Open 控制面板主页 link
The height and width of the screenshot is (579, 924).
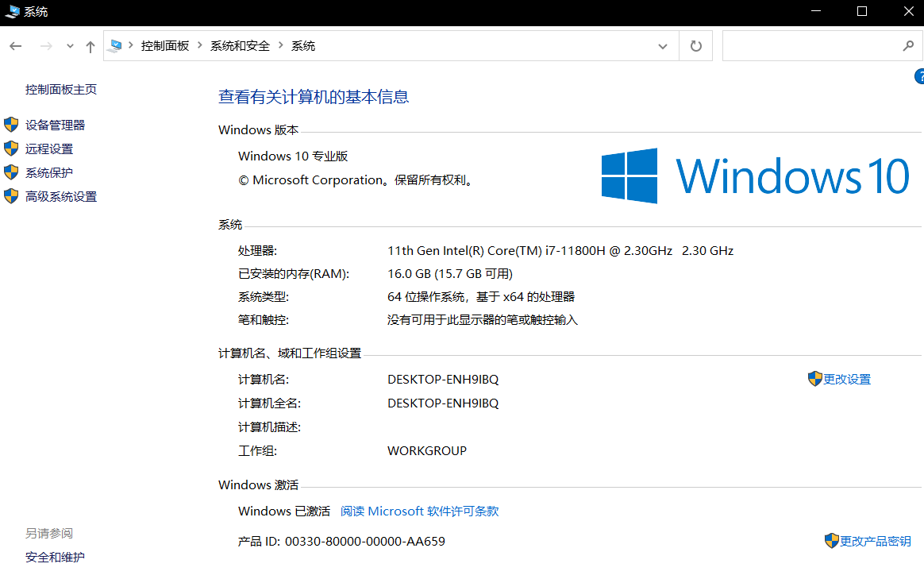point(61,89)
